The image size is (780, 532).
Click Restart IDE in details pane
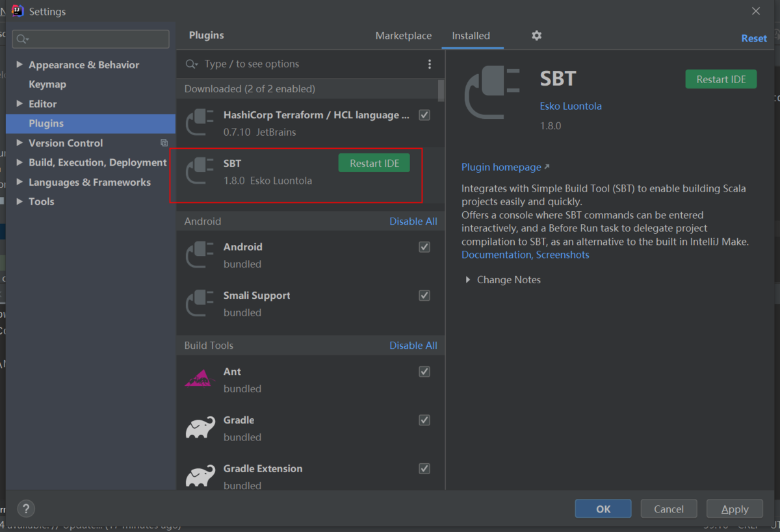click(x=721, y=79)
